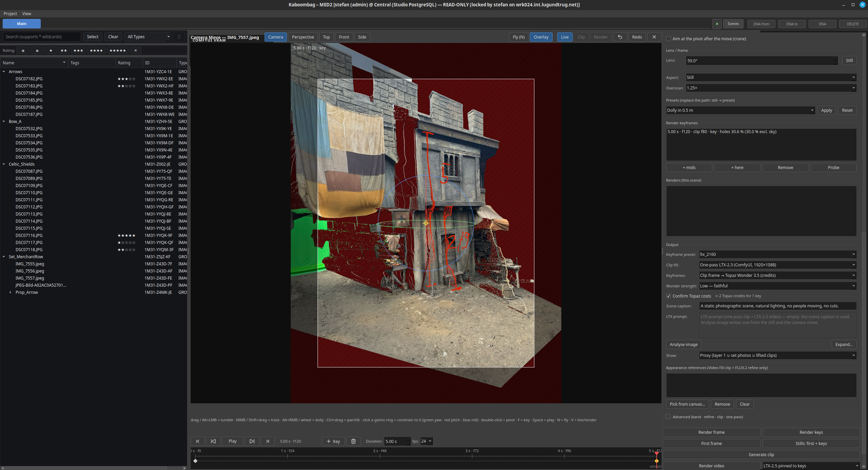Screen dimensions: 868x470
Task: Uncheck Confirm Topaz costs
Action: coord(668,296)
